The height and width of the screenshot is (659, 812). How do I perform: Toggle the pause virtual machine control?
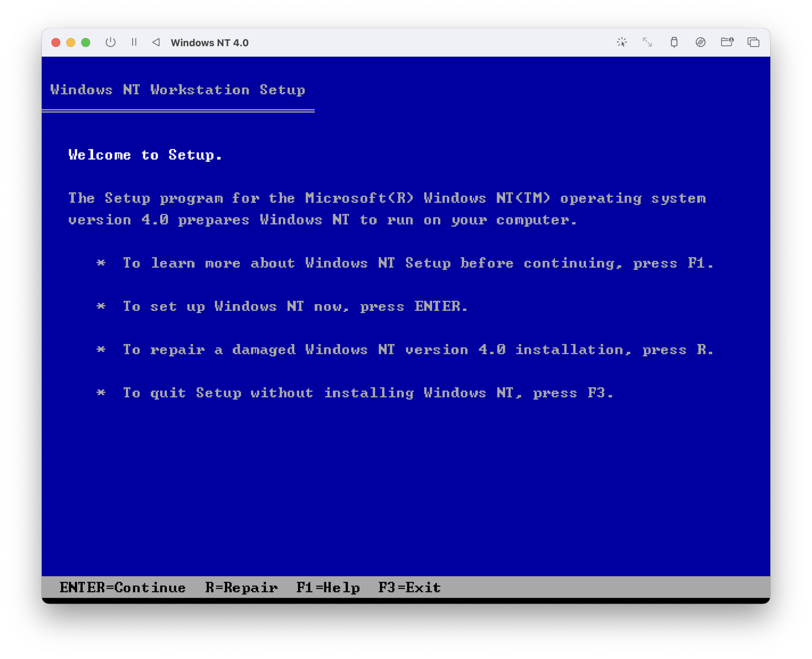pyautogui.click(x=134, y=42)
